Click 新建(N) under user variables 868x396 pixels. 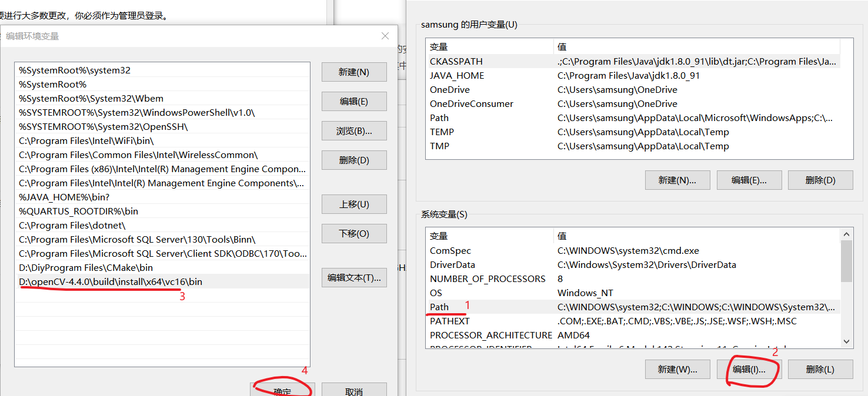pos(677,180)
